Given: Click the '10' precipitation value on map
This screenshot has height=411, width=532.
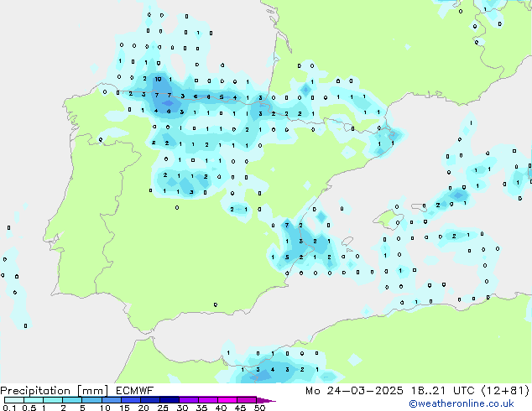Looking at the screenshot, I should (x=158, y=79).
